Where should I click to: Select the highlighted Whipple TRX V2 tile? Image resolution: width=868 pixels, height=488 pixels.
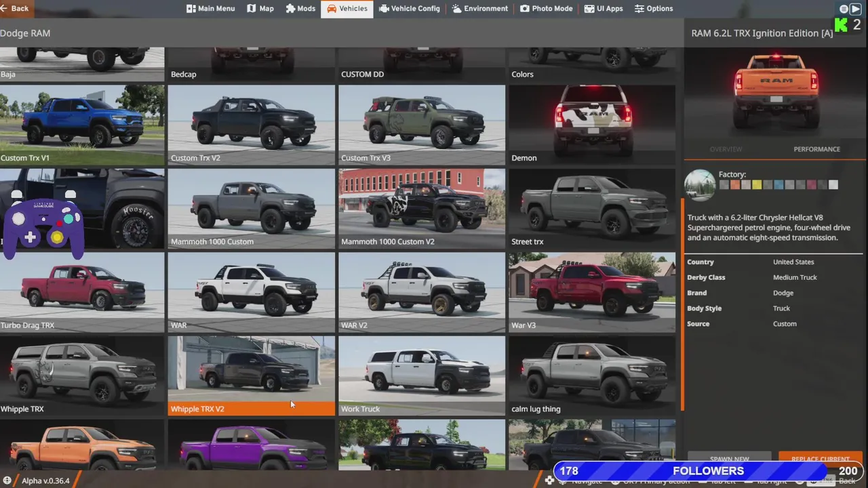pyautogui.click(x=251, y=375)
